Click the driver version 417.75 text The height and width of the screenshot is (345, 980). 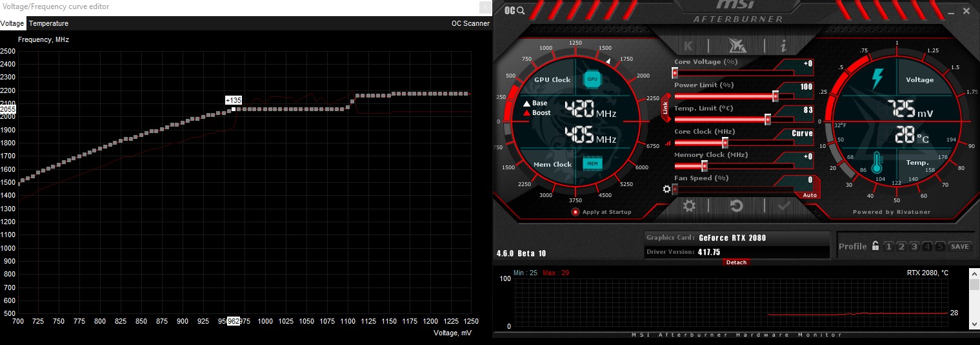(x=709, y=252)
